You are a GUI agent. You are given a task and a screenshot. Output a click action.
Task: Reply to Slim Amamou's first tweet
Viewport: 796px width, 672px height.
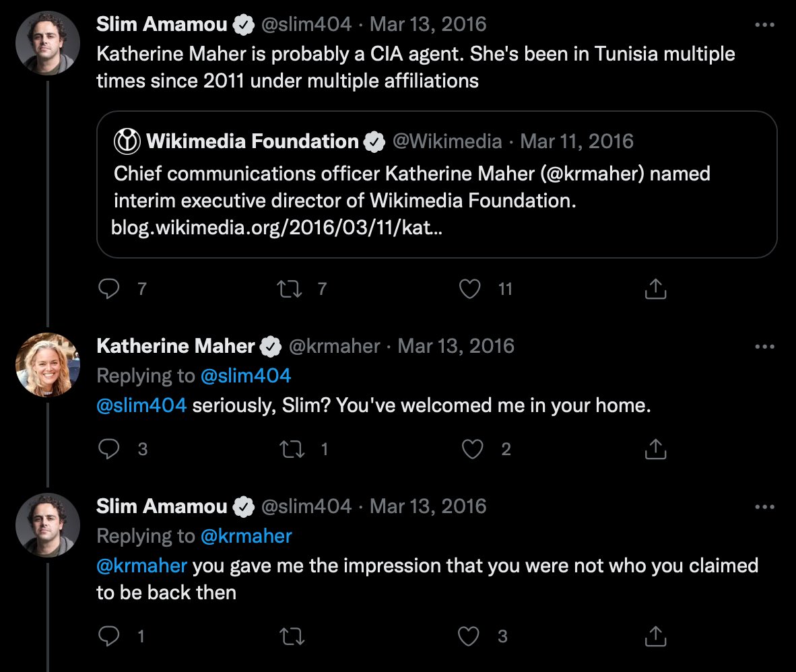click(108, 289)
